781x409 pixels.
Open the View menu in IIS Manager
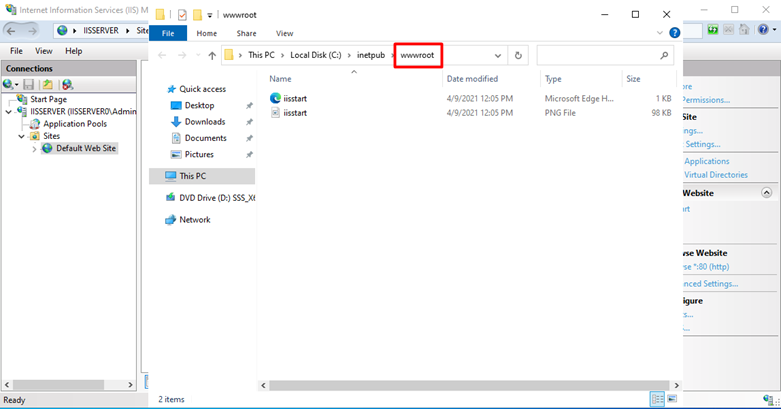coord(43,51)
